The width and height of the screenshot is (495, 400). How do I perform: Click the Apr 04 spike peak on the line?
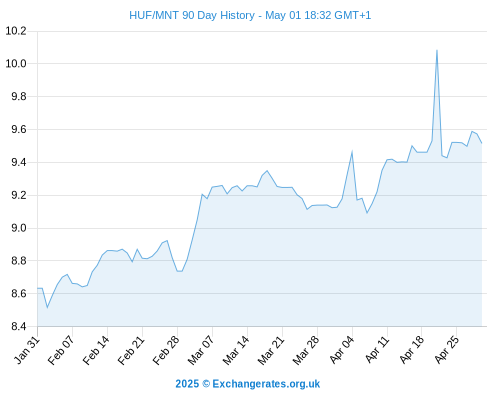click(352, 152)
